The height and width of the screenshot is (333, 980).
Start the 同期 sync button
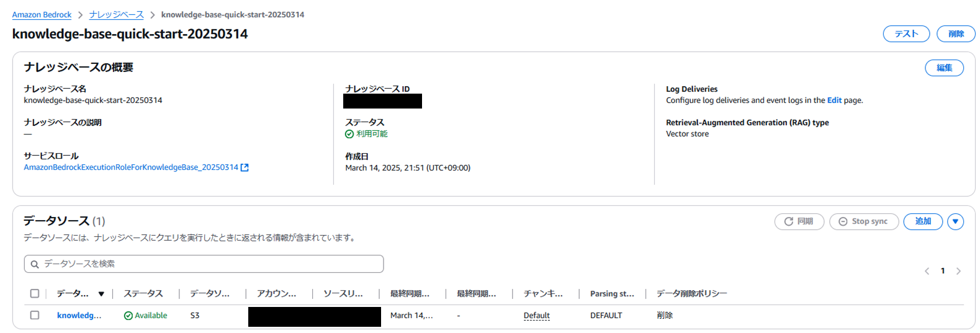pyautogui.click(x=799, y=221)
